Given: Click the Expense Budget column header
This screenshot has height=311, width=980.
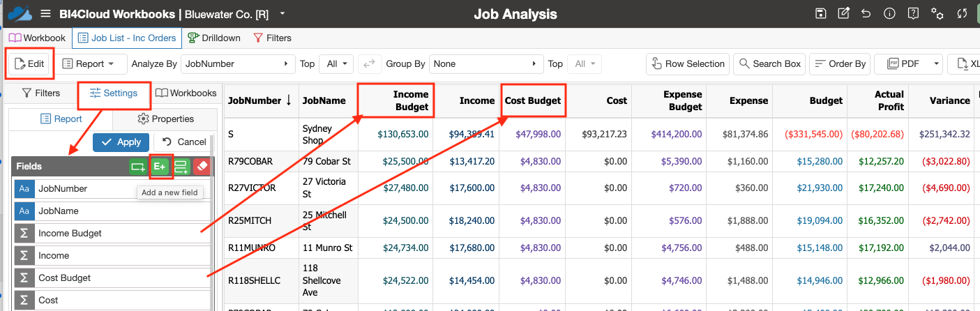Looking at the screenshot, I should [x=670, y=100].
